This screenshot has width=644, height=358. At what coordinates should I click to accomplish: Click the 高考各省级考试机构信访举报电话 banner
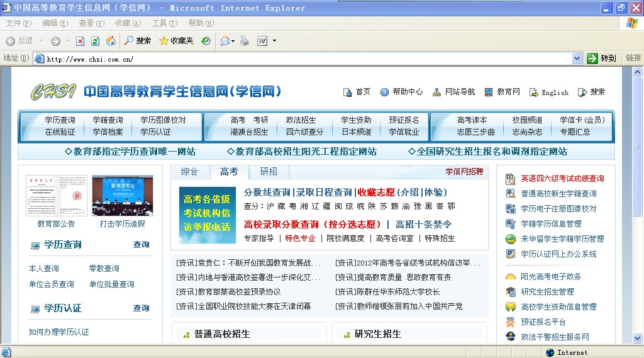click(207, 215)
